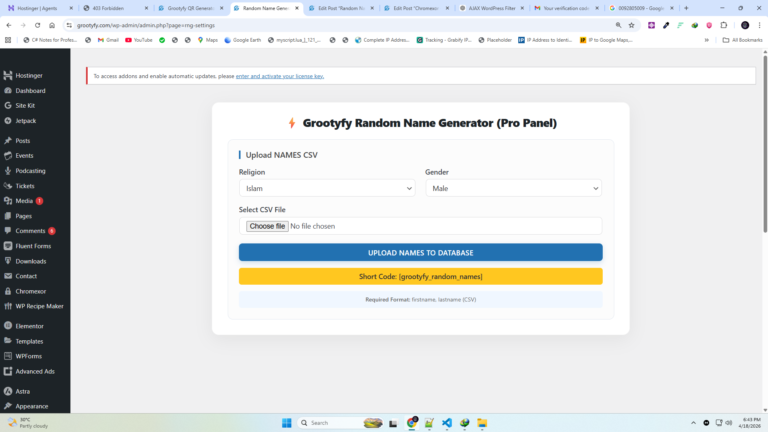768x432 pixels.
Task: Open Advanced Ads in the sidebar
Action: tap(35, 371)
